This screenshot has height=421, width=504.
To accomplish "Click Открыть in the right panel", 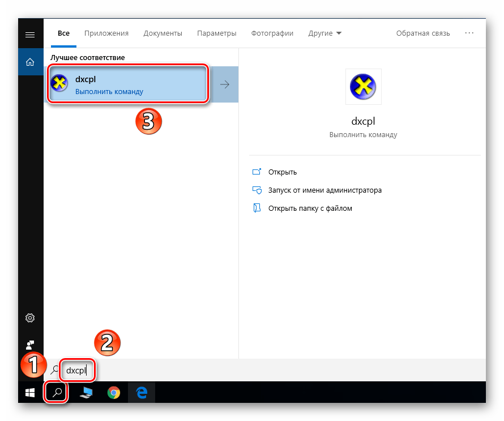I will pos(283,172).
